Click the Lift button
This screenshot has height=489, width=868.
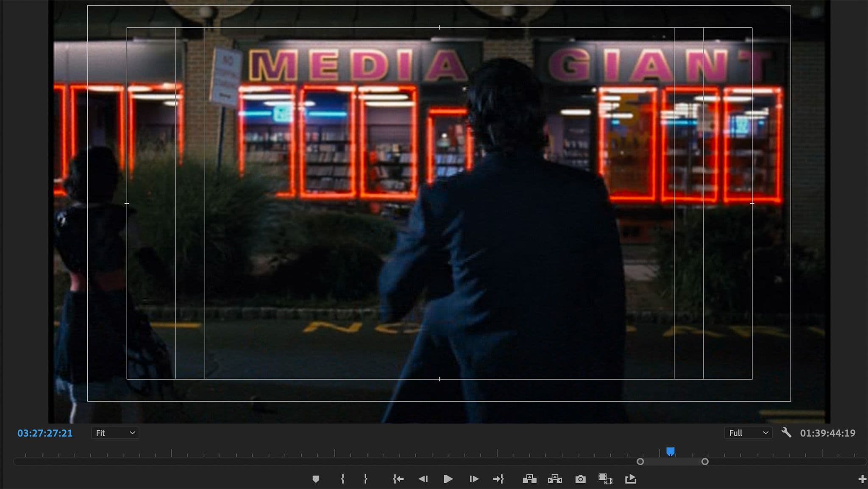tap(529, 479)
